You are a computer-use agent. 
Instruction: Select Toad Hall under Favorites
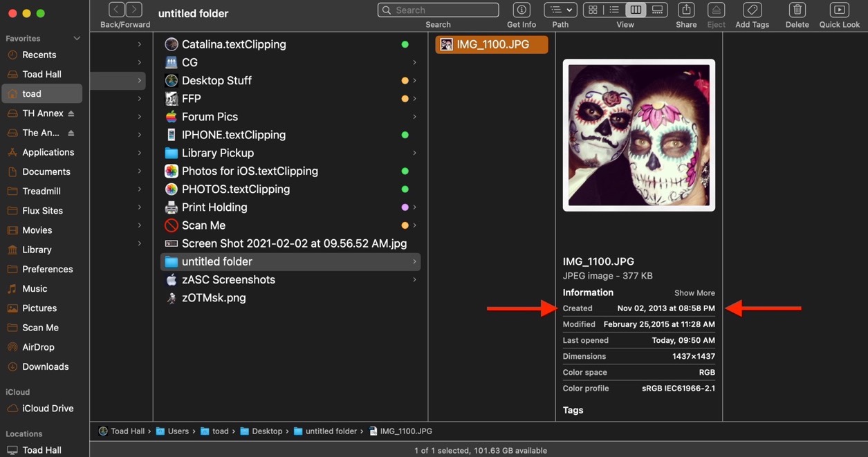[41, 74]
